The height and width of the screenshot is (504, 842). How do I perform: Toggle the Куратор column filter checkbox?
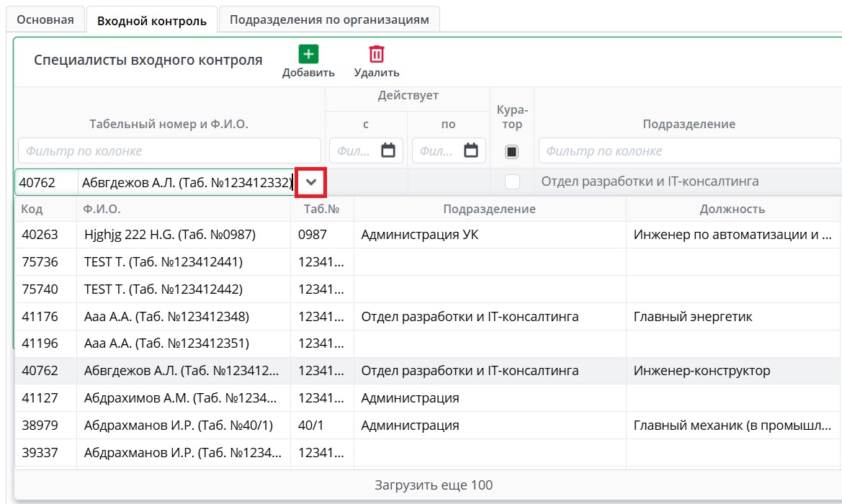(512, 151)
